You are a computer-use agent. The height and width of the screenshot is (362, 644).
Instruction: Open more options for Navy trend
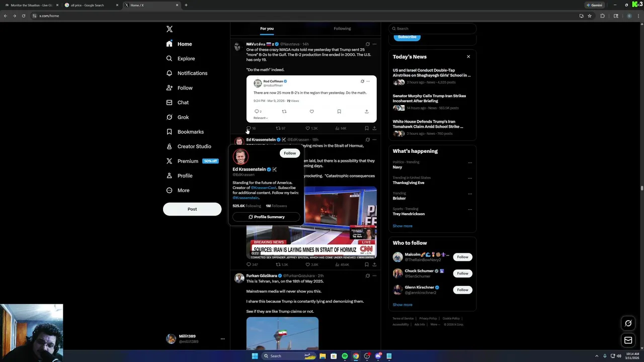(x=470, y=162)
